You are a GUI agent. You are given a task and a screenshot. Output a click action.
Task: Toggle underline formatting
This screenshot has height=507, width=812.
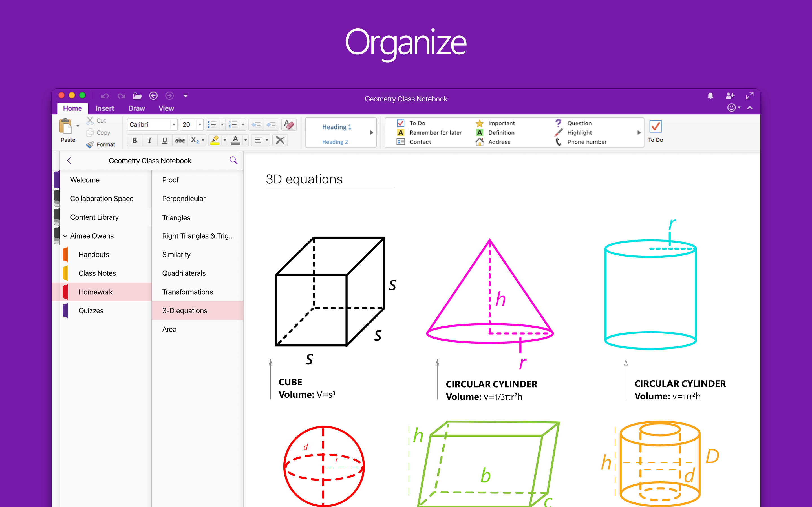164,140
